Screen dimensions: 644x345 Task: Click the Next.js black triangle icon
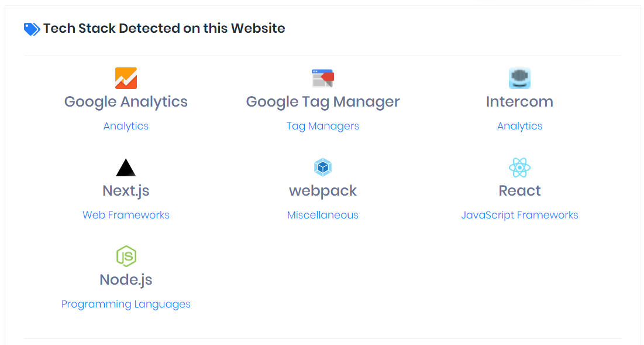[x=126, y=168]
